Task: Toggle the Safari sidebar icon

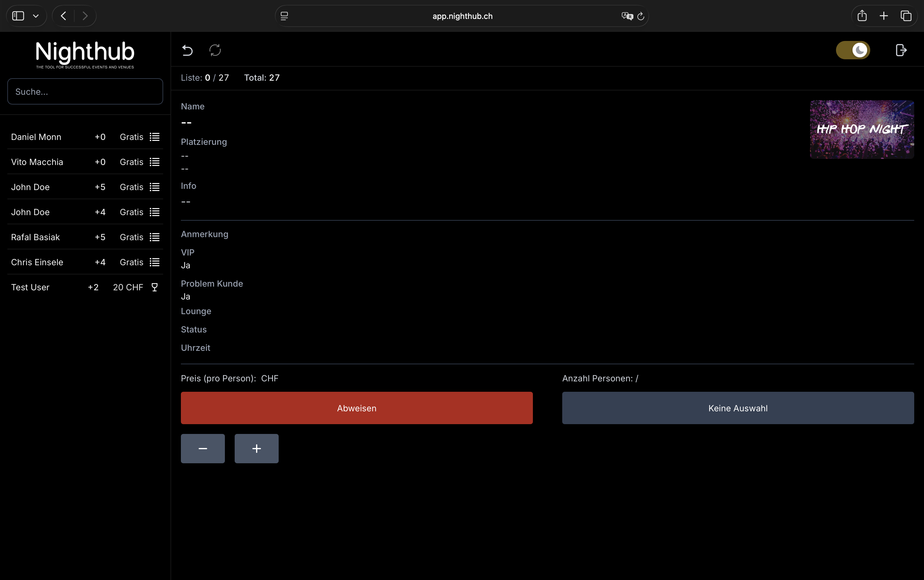Action: [18, 16]
